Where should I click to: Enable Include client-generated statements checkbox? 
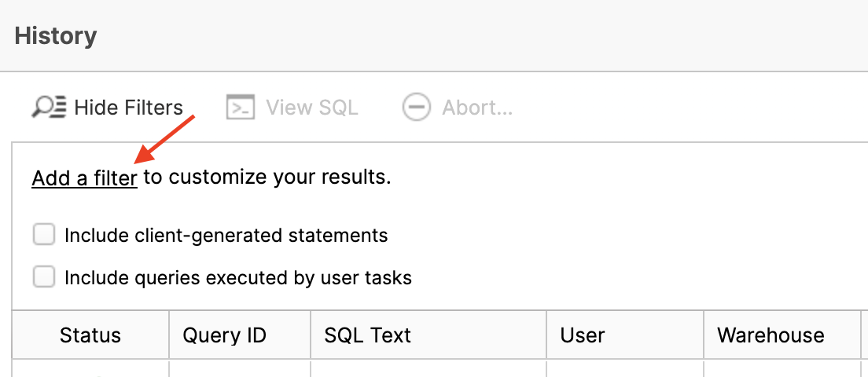click(x=44, y=235)
